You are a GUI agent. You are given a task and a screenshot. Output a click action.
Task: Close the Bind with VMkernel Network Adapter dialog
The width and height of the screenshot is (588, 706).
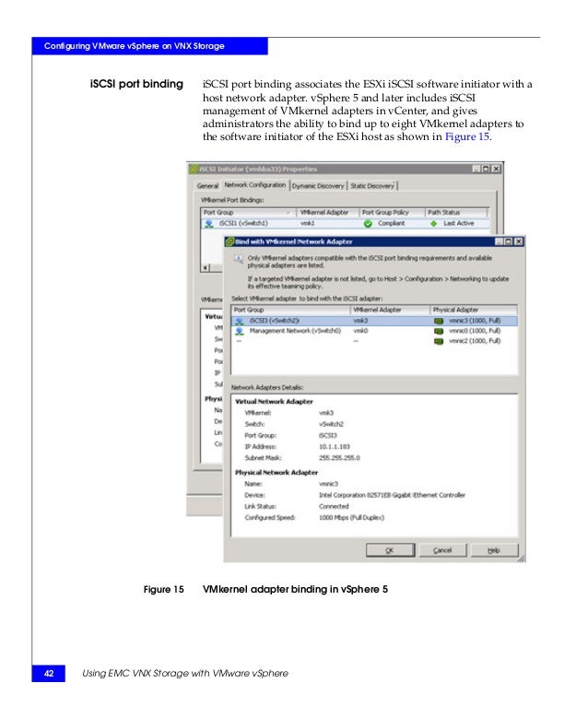pos(519,241)
